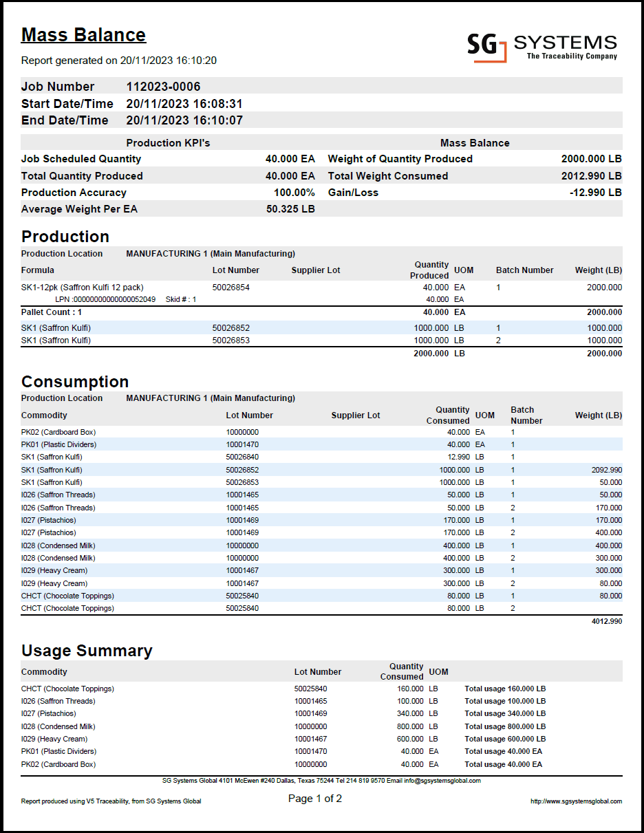Select the job number 112023-0006
This screenshot has height=833, width=644.
pos(163,87)
